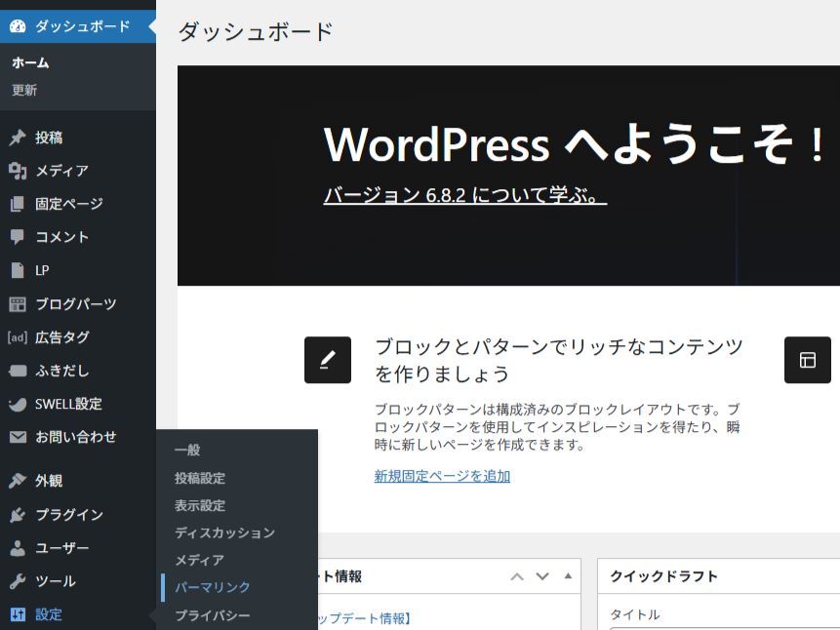Screen dimensions: 840x630
Task: Collapse the panel using the small triangle toggle
Action: (x=568, y=575)
